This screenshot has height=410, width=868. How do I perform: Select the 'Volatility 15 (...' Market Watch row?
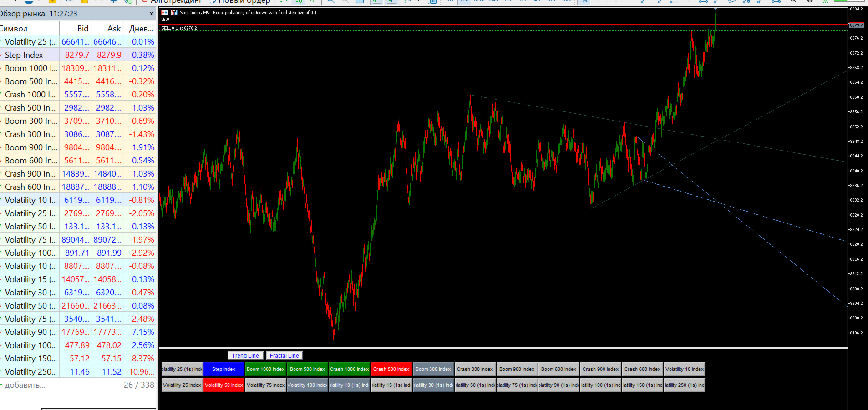(78, 279)
